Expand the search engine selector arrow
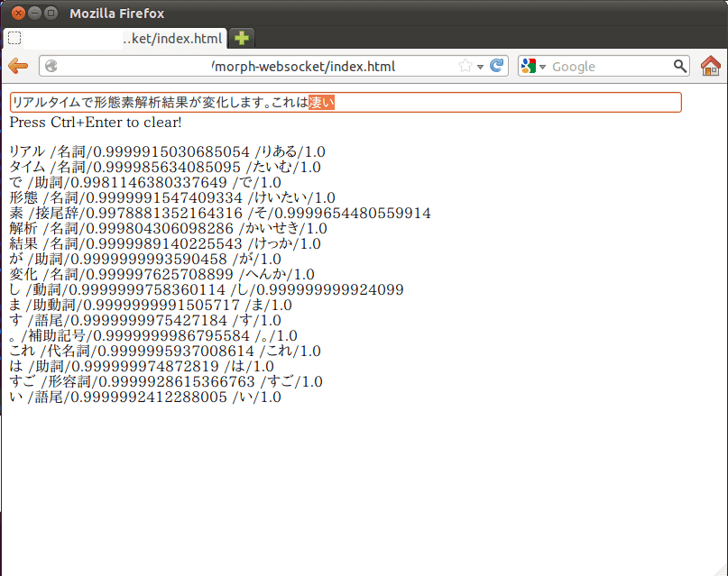This screenshot has width=728, height=576. pyautogui.click(x=543, y=68)
